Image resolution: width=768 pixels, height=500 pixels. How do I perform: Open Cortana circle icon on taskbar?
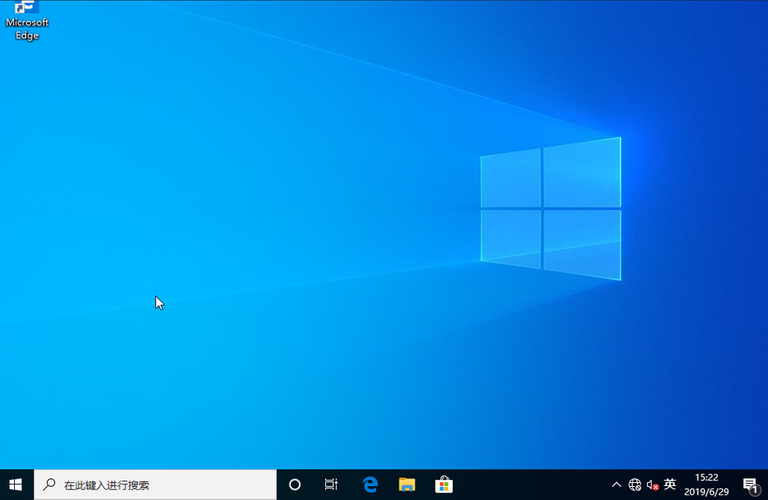click(x=294, y=484)
